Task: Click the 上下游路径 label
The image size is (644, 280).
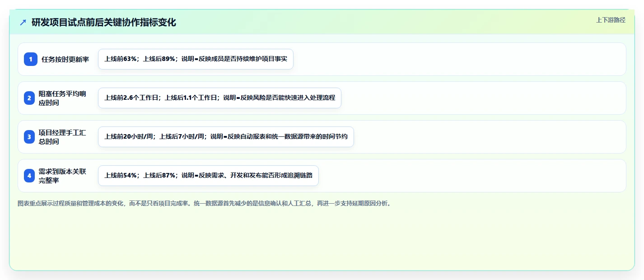Action: point(611,20)
